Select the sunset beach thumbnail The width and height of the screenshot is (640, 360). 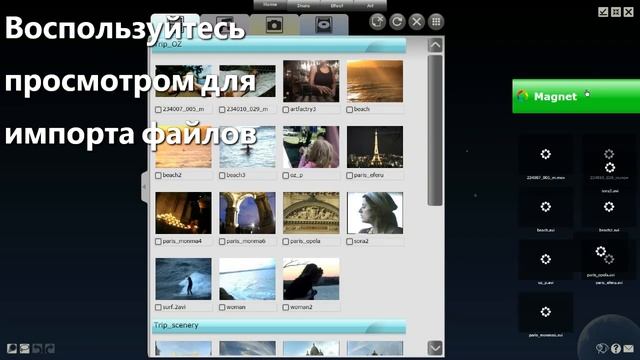click(375, 81)
